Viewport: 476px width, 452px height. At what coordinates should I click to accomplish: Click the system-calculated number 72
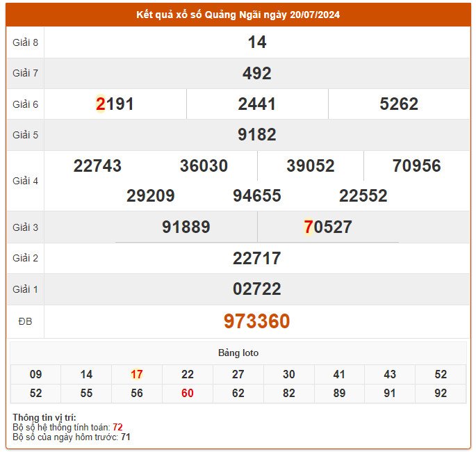pos(117,427)
